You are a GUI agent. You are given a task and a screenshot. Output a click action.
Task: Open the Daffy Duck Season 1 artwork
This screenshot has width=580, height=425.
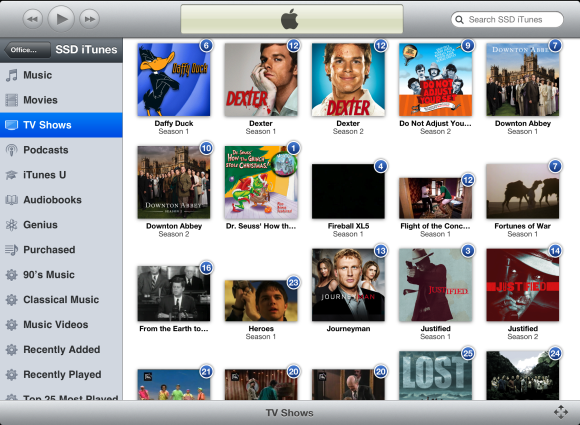174,80
